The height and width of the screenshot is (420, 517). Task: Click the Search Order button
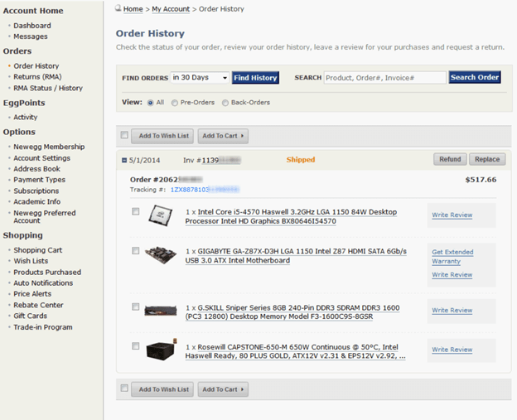[475, 78]
